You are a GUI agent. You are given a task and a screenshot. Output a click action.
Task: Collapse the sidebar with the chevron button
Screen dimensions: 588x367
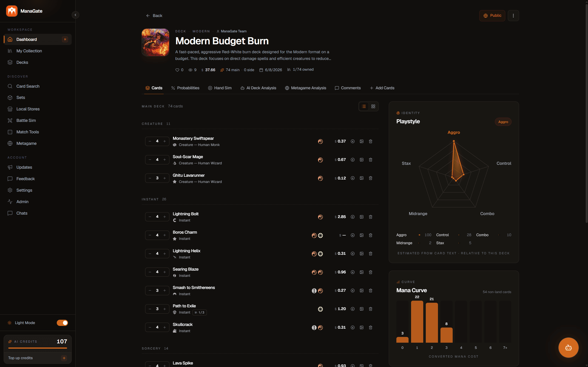click(75, 15)
